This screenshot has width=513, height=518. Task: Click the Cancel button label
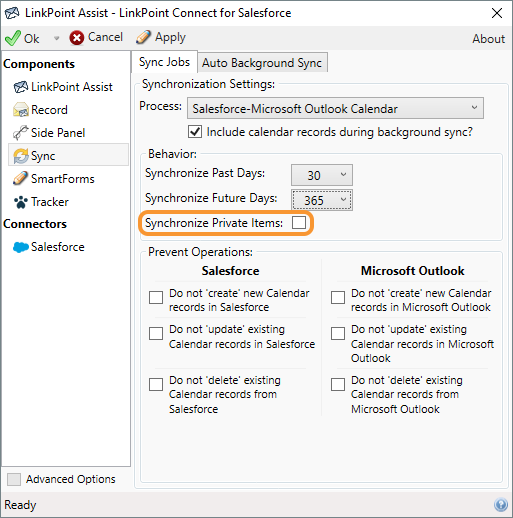[x=105, y=37]
